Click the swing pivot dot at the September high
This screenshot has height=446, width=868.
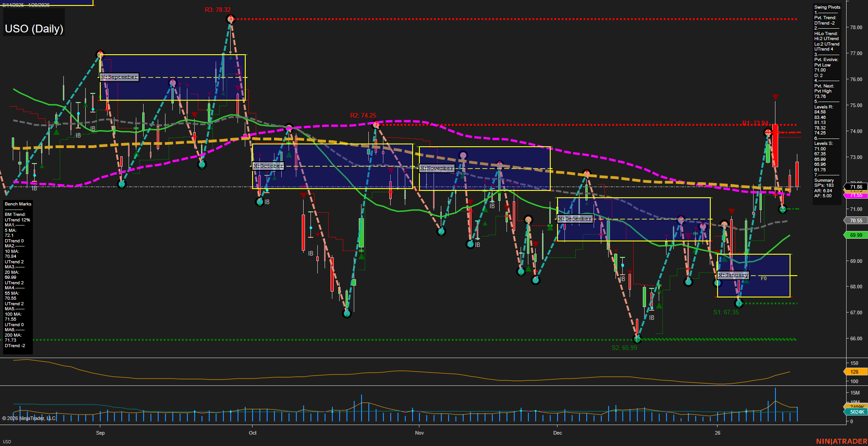click(100, 54)
